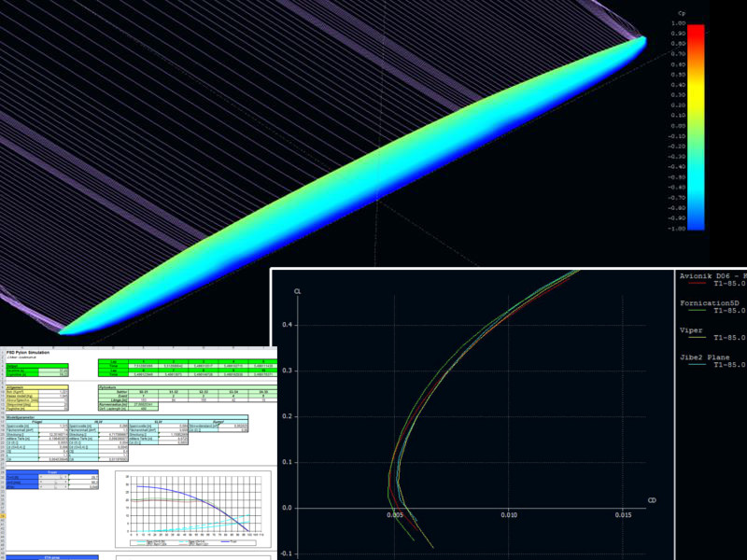Click the T1-85.0 polar label under Fornication5D
This screenshot has height=560, width=747.
(729, 311)
